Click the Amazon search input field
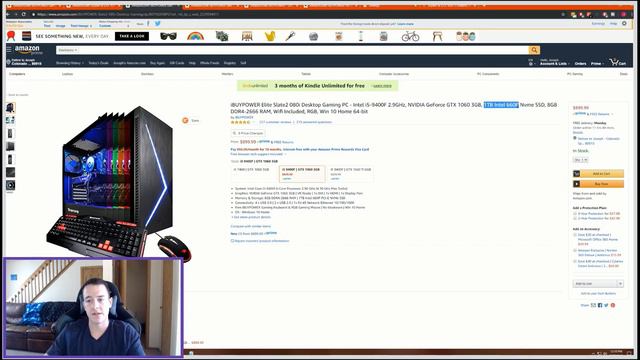The width and height of the screenshot is (640, 360). [x=304, y=50]
